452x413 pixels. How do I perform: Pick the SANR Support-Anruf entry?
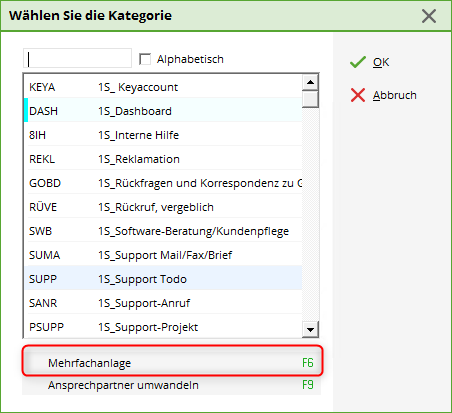pyautogui.click(x=163, y=303)
